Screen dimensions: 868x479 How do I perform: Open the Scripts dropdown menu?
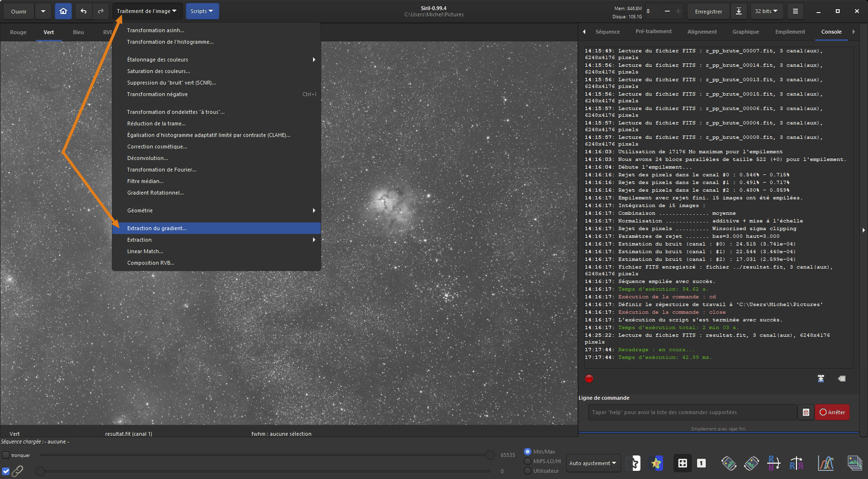coord(202,11)
